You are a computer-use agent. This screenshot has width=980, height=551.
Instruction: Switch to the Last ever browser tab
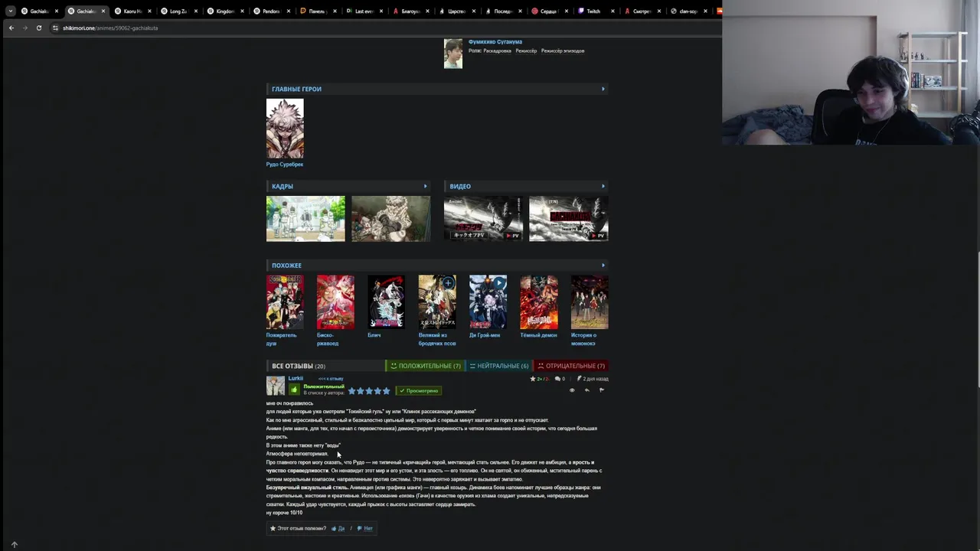pos(364,11)
